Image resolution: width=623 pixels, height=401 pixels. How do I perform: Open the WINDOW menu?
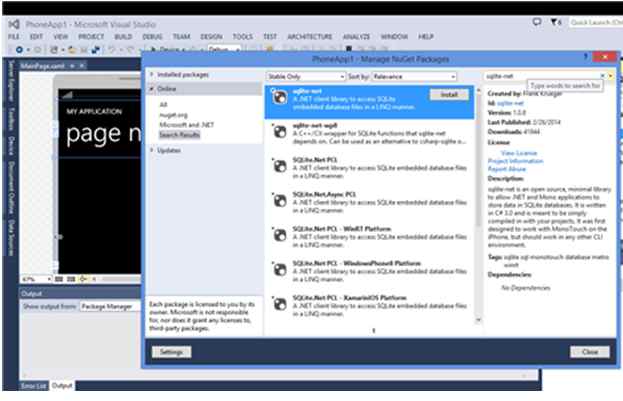394,36
